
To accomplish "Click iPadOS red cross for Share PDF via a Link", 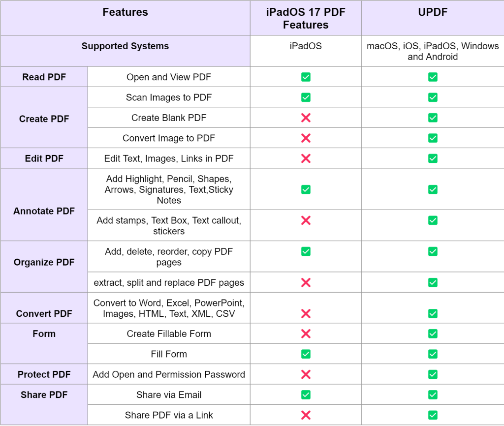I will click(306, 415).
